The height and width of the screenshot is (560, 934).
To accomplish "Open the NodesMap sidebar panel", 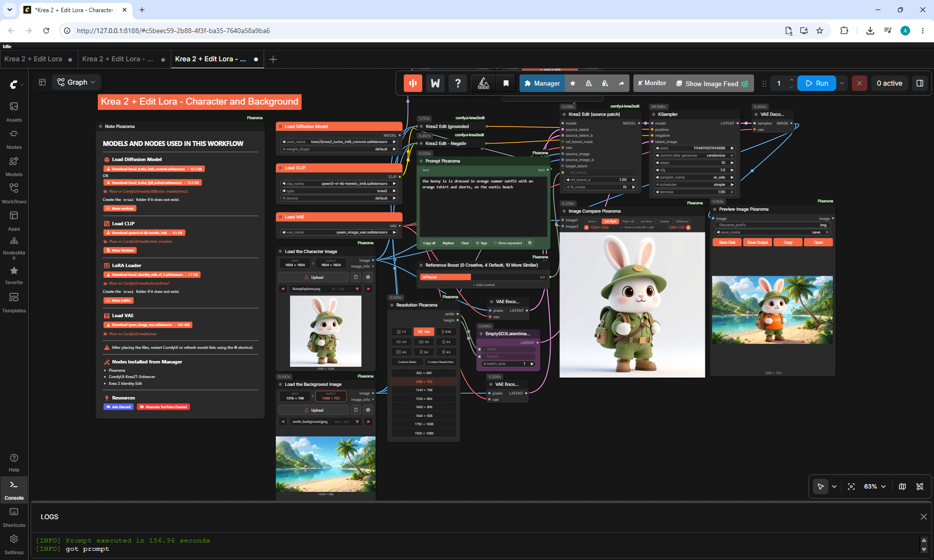I will point(14,248).
